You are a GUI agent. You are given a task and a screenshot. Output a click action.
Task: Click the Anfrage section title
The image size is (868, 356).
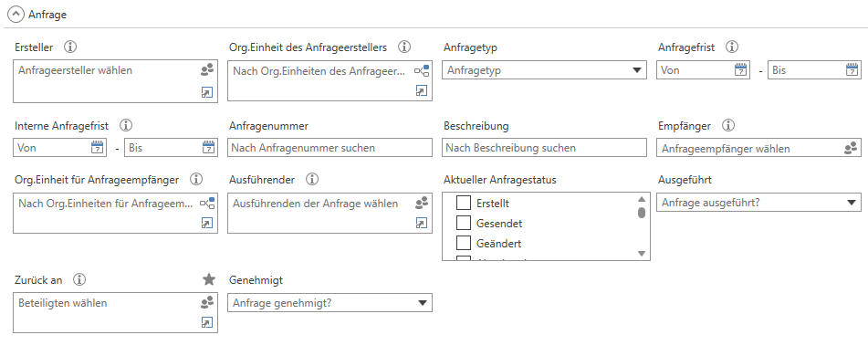47,15
